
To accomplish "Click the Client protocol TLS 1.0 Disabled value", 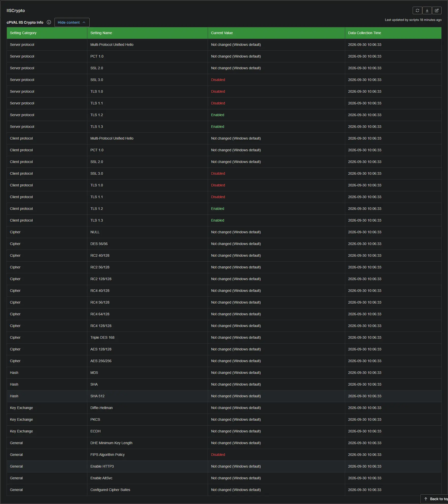I will (x=218, y=185).
